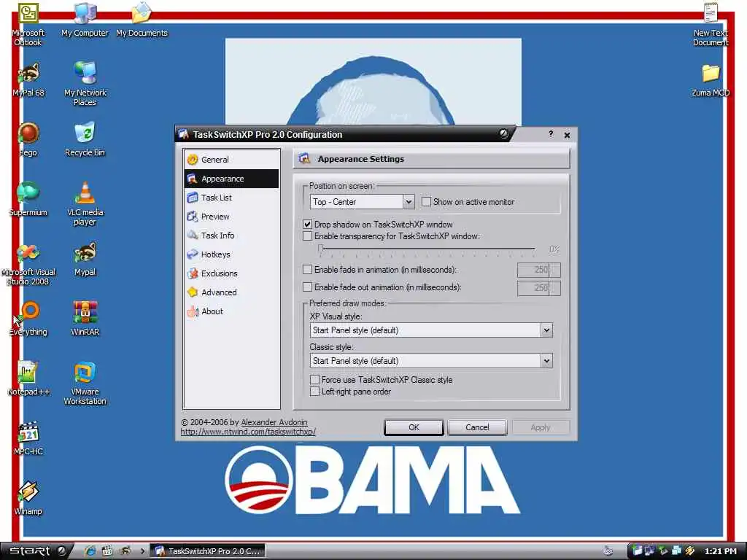Open the Task Info settings page

pos(231,236)
